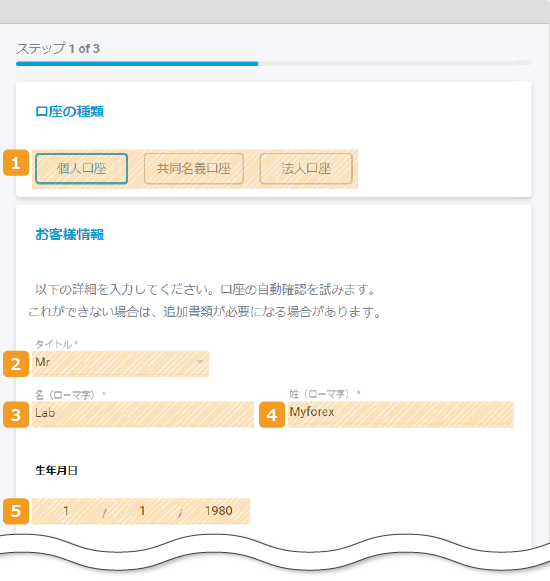Screen dimensions: 550x581
Task: Choose the 法人口座 account type
Action: click(306, 169)
